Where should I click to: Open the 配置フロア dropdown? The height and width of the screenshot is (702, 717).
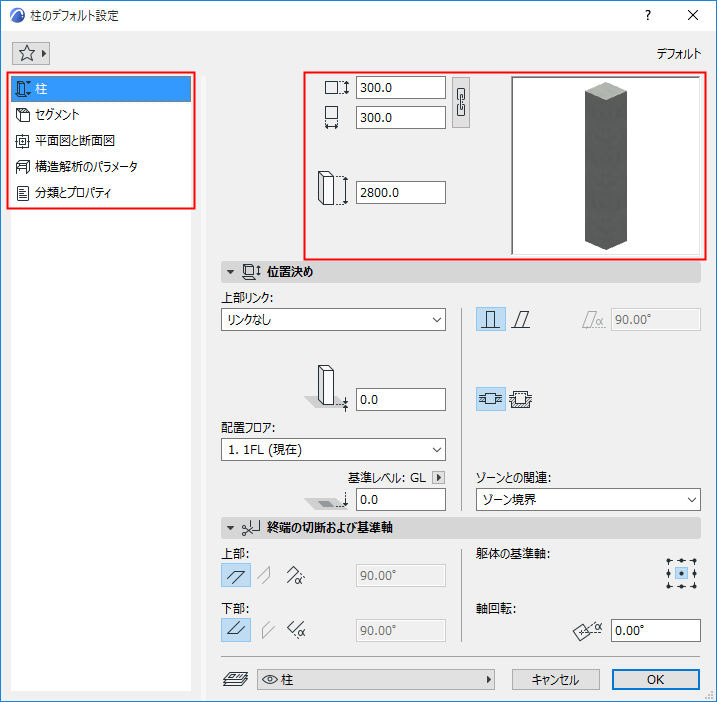(x=333, y=450)
